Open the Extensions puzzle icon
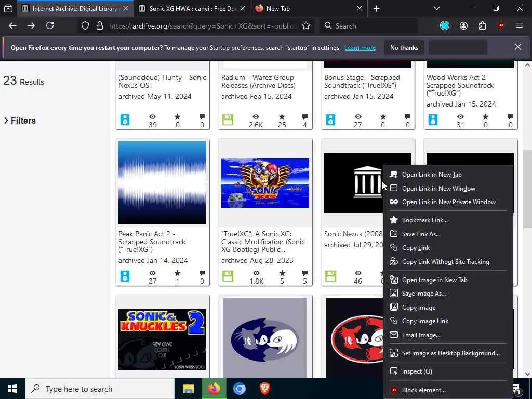 click(x=482, y=26)
